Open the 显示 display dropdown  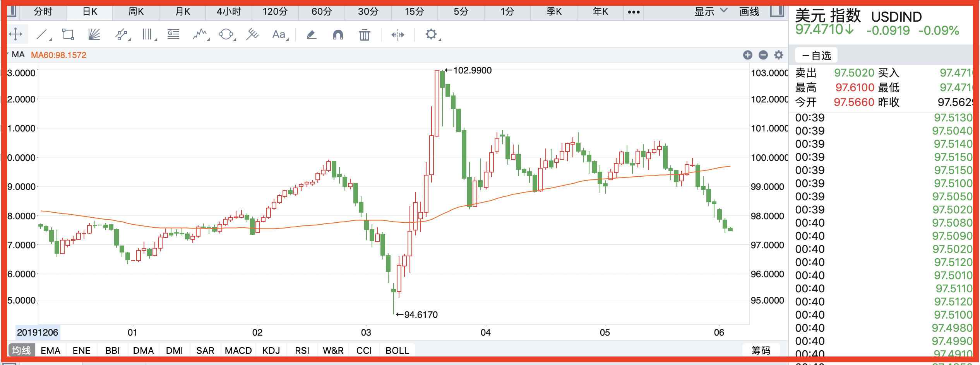pos(711,12)
